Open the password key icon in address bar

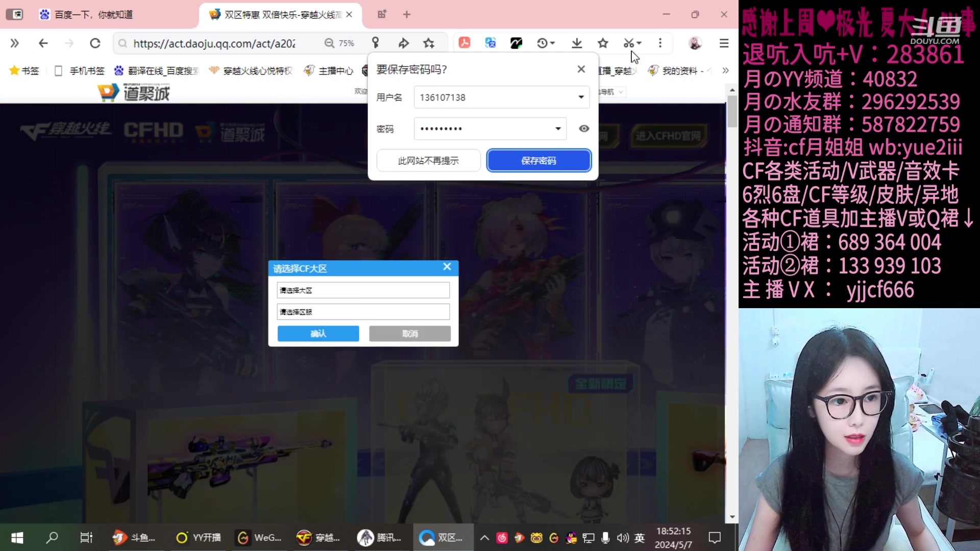(376, 43)
